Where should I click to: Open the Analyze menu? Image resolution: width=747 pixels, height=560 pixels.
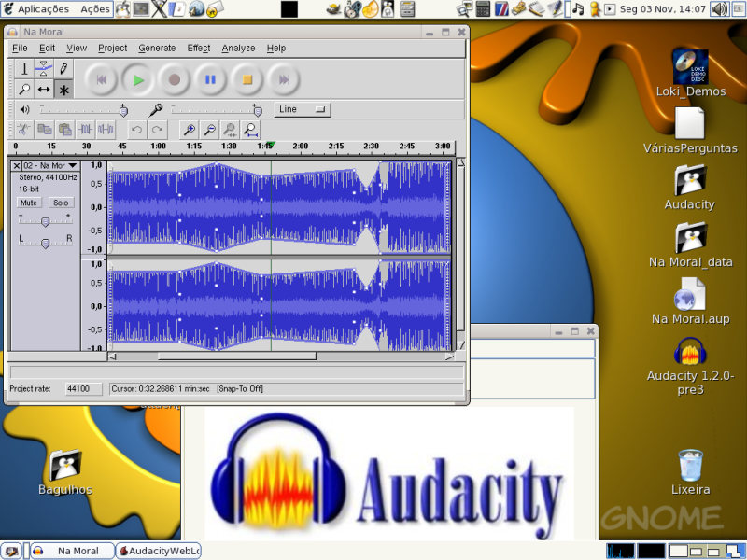coord(238,49)
